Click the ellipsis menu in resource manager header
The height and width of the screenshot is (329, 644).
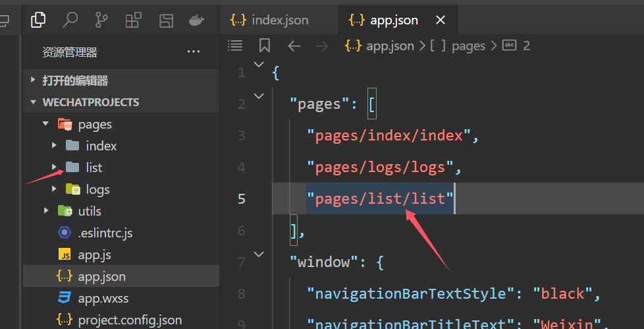[x=194, y=52]
